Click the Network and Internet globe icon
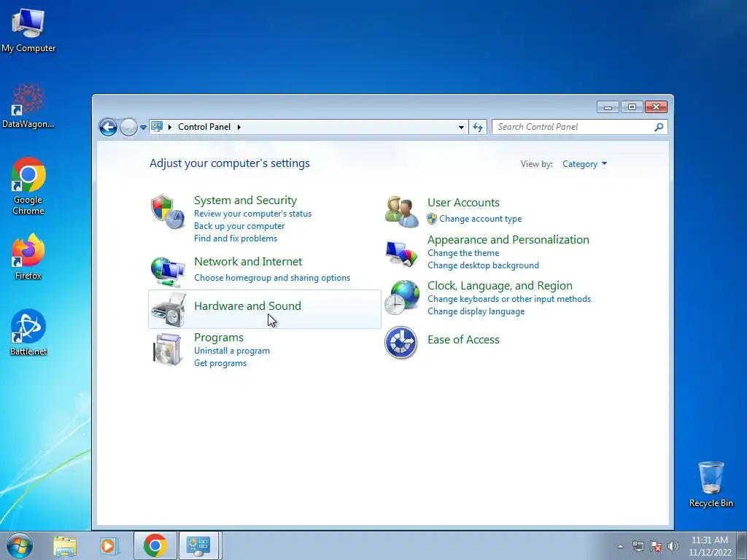747x560 pixels. click(x=167, y=271)
